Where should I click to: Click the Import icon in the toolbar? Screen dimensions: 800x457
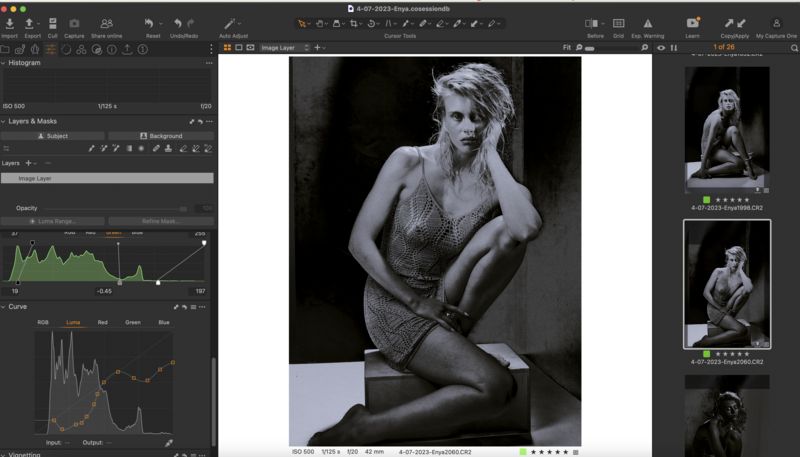coord(10,23)
